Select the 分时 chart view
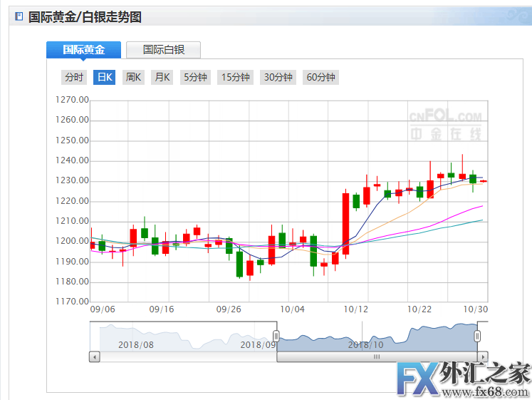The image size is (532, 400). pos(74,78)
